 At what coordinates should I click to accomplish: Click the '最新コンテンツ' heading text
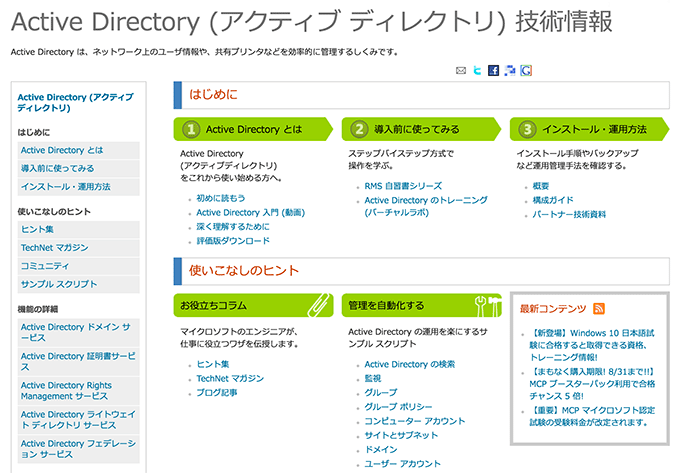553,308
